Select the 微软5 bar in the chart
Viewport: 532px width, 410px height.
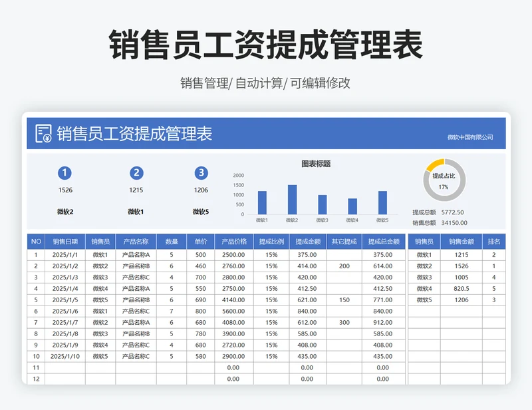pos(382,203)
